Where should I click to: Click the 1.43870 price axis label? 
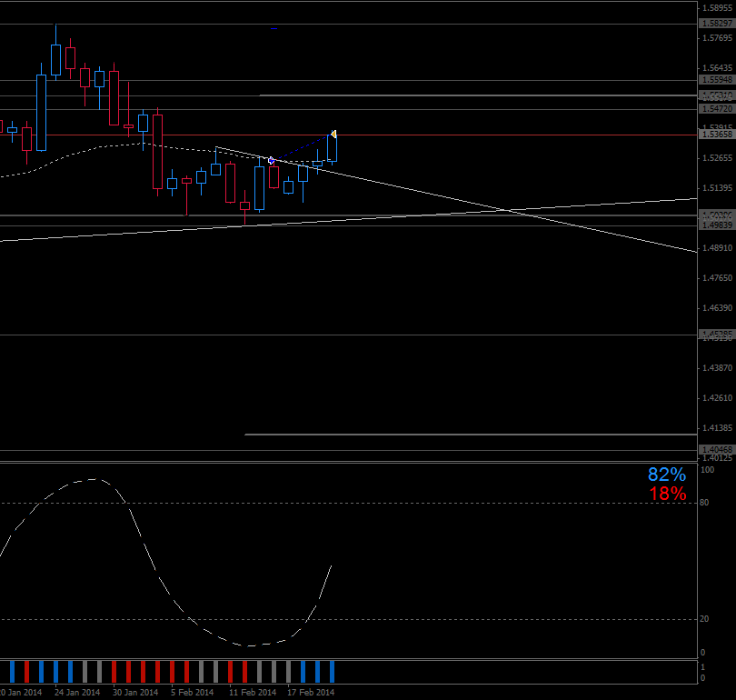click(x=717, y=368)
